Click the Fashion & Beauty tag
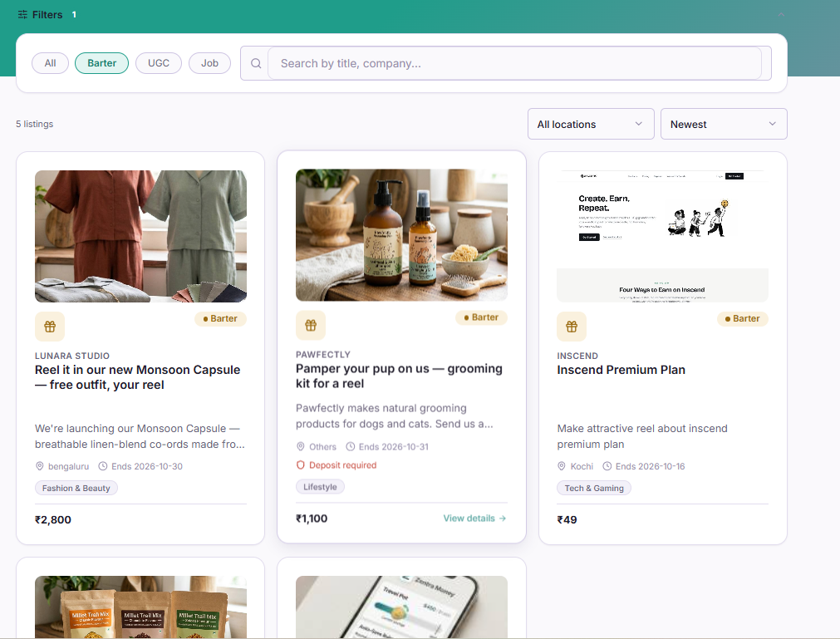The image size is (840, 639). pyautogui.click(x=76, y=488)
